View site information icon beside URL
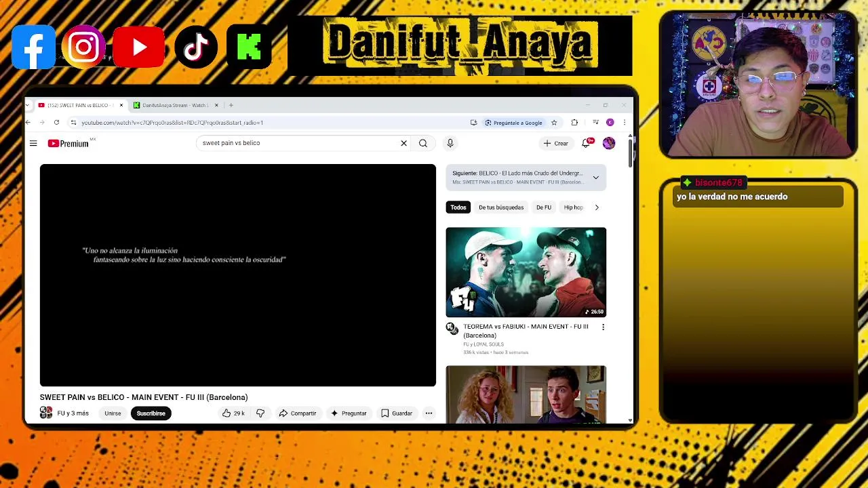Viewport: 868px width, 488px height. point(73,123)
